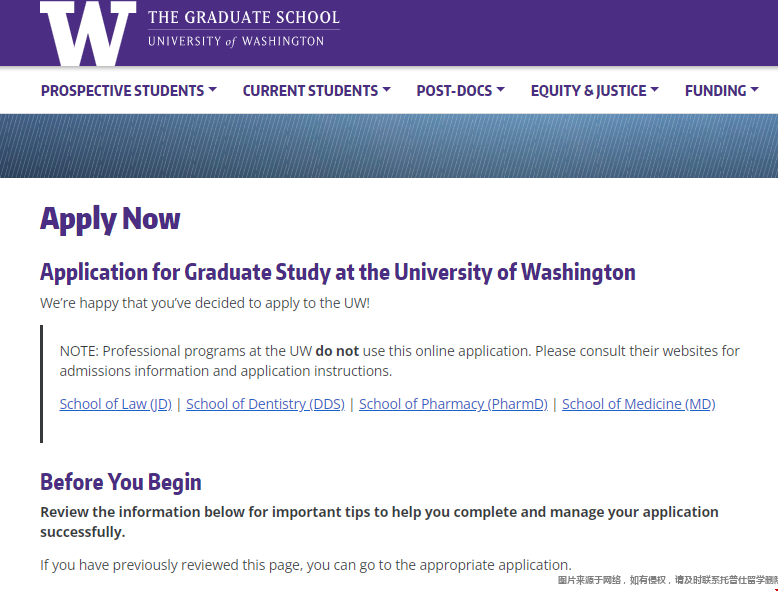
Task: Follow the School of Law (JD) link
Action: [116, 404]
